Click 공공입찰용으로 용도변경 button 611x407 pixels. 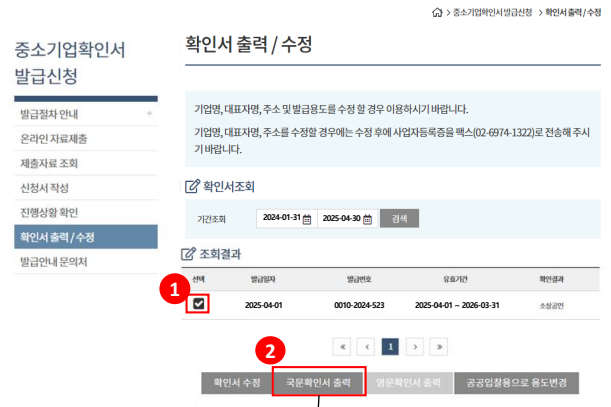(x=515, y=382)
